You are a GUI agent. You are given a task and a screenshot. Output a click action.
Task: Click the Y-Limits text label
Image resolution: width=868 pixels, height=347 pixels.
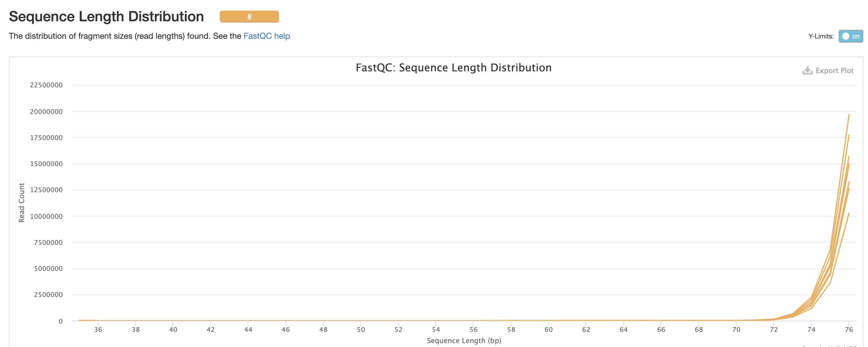tap(821, 36)
